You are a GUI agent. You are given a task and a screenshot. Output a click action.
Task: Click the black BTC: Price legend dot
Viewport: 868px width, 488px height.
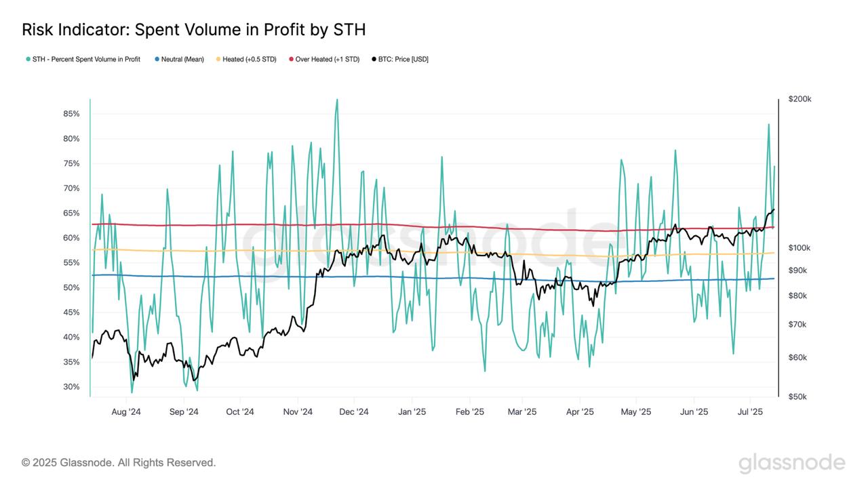[374, 59]
